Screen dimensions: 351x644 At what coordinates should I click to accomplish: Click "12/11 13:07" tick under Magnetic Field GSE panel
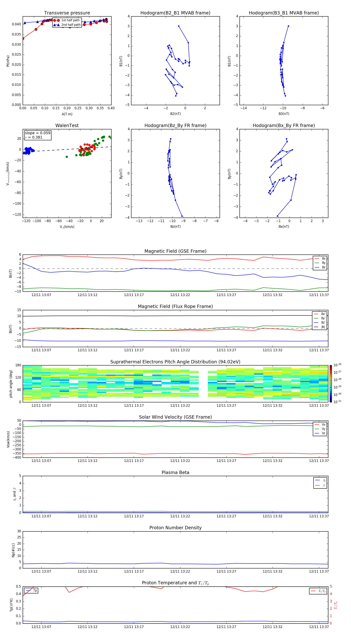41,295
